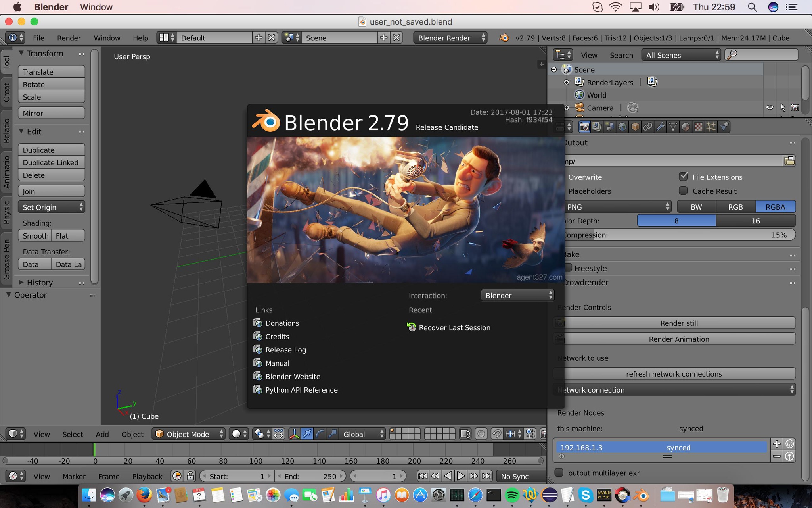The image size is (812, 508).
Task: Open the Blender Render engine dropdown
Action: 450,38
